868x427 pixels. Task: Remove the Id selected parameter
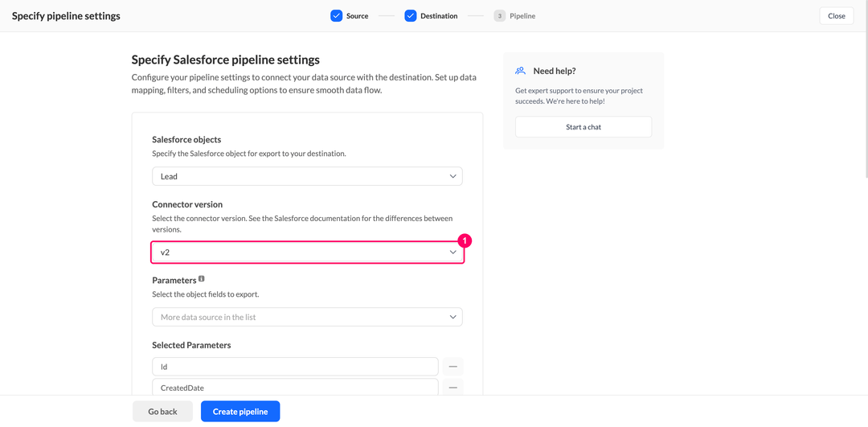(452, 367)
